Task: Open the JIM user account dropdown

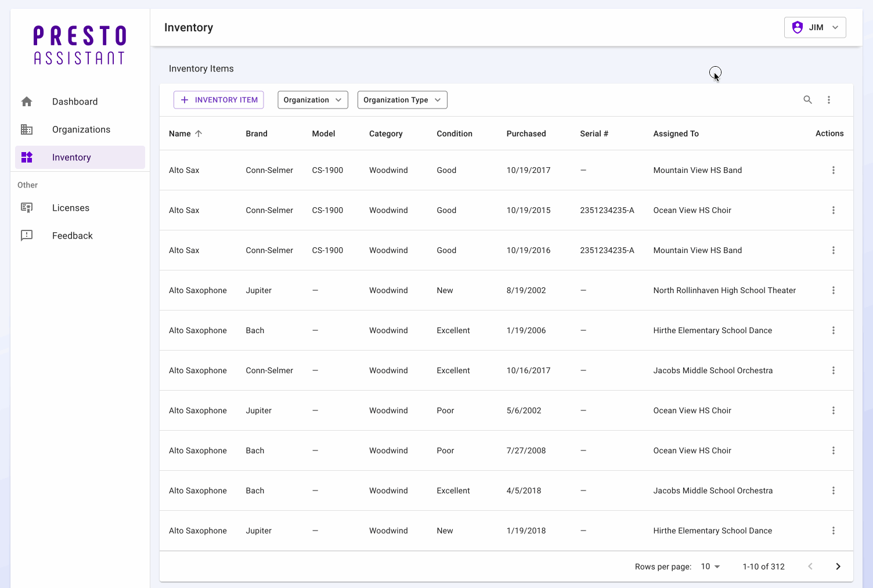Action: [x=814, y=27]
